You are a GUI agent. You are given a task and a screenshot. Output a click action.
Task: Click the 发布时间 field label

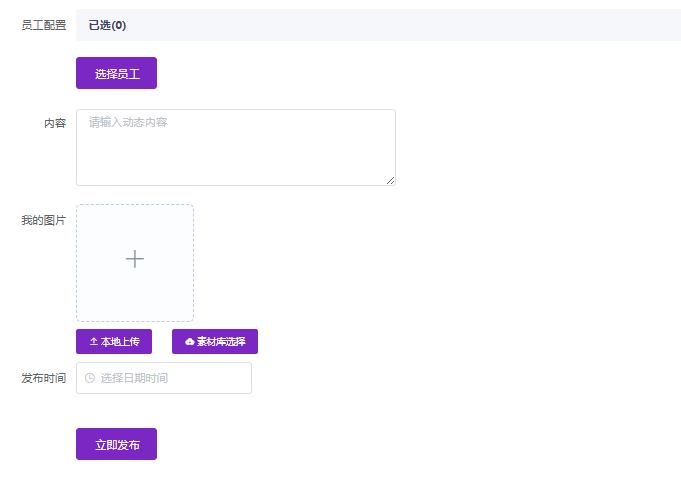[44, 378]
